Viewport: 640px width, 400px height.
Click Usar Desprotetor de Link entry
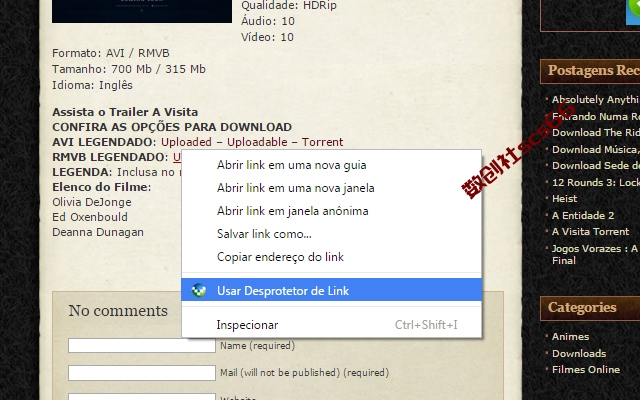(x=331, y=290)
